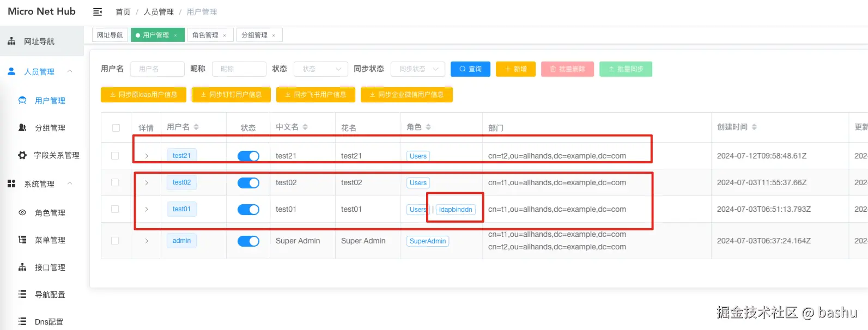Click the 接口管理 tree icon
Image resolution: width=868 pixels, height=330 pixels.
coord(22,267)
